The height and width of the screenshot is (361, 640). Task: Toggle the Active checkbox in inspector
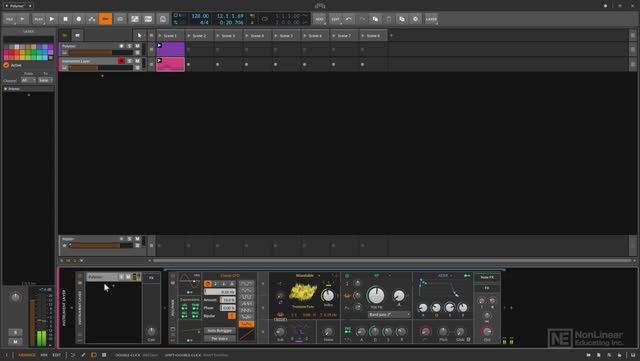click(6, 65)
